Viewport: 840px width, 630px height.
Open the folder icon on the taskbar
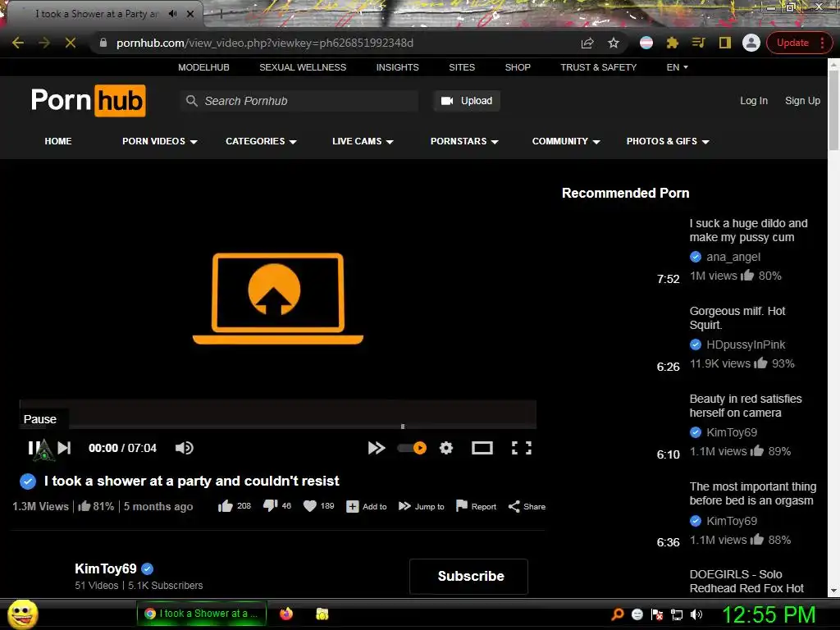click(322, 614)
